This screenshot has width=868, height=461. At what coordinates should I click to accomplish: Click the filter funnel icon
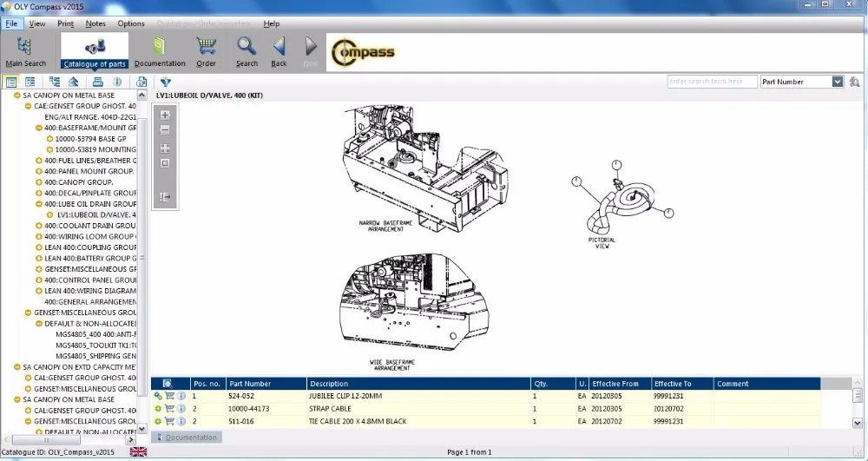click(165, 82)
